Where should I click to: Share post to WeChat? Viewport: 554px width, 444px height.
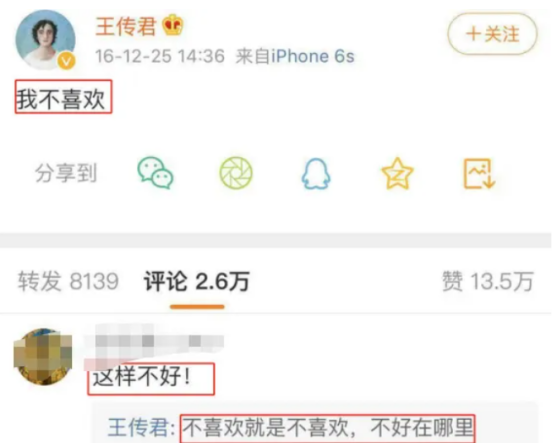(x=155, y=173)
